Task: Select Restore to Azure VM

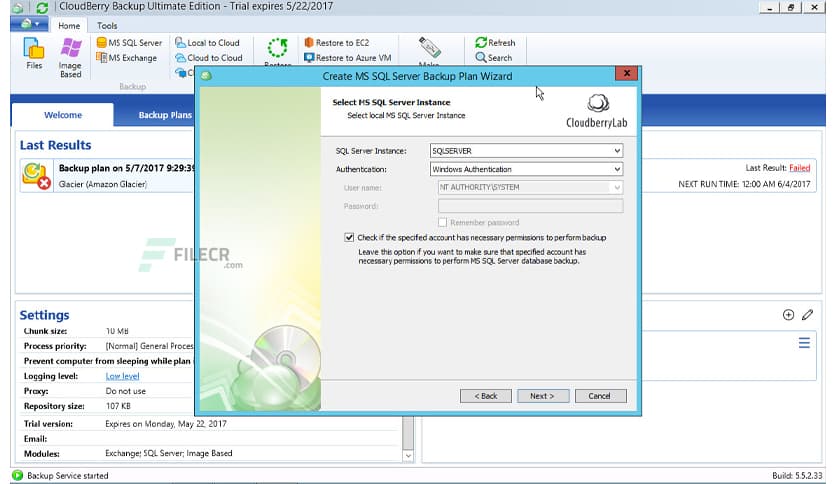Action: (x=348, y=58)
